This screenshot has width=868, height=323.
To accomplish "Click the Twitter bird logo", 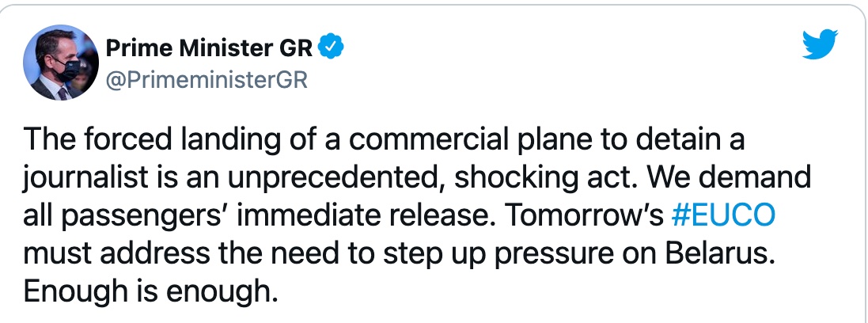I will pyautogui.click(x=820, y=44).
